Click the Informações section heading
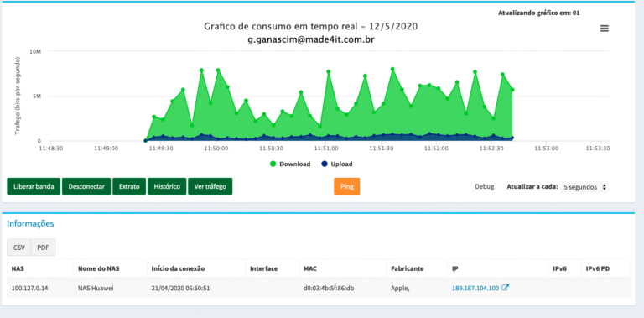 tap(30, 224)
